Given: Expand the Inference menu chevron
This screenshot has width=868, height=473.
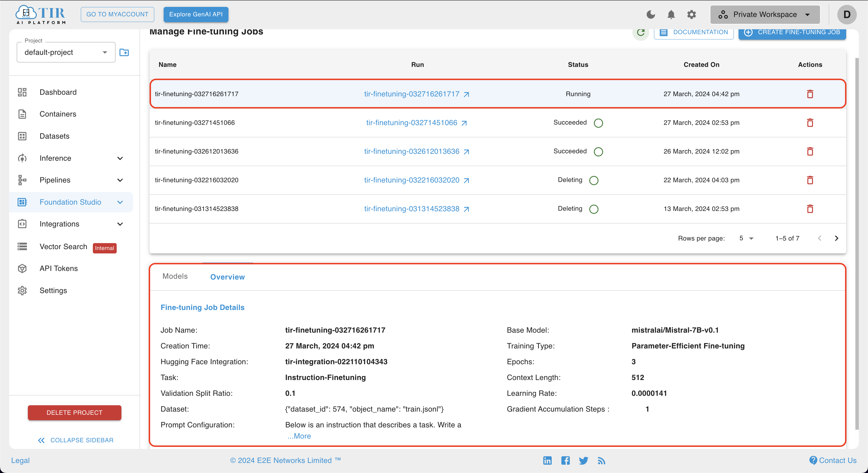Looking at the screenshot, I should [120, 158].
